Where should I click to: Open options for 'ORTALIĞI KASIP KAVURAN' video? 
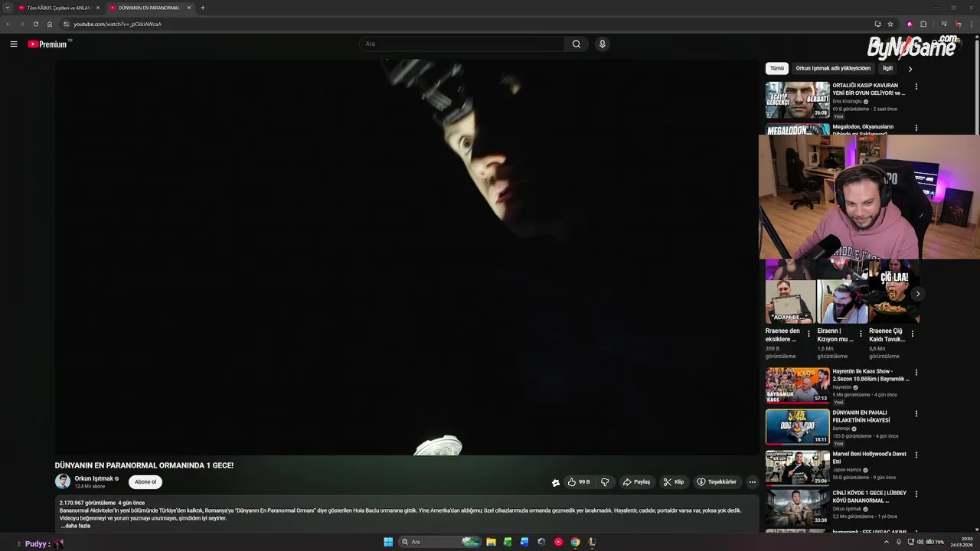(x=916, y=86)
